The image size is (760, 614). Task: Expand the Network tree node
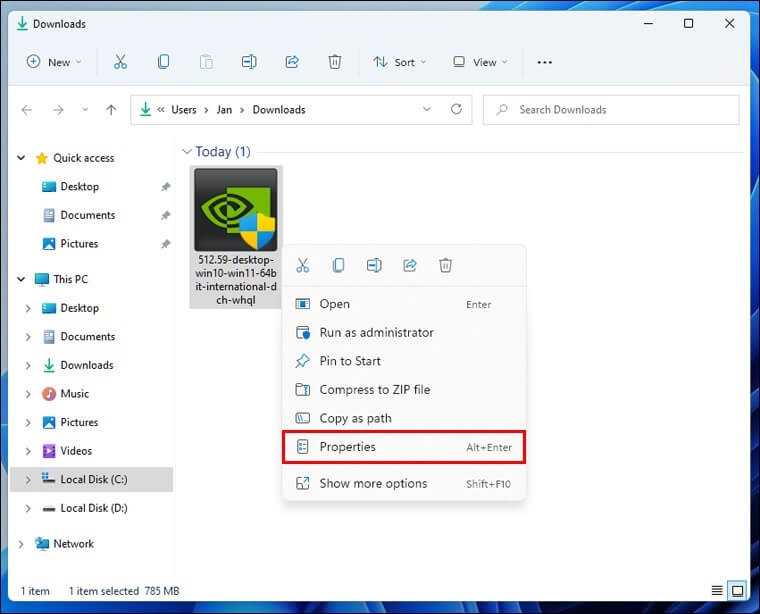(x=21, y=544)
